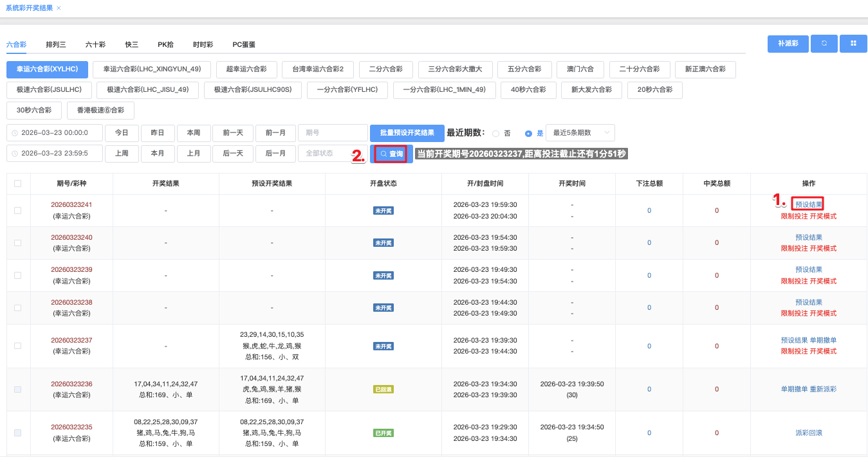The height and width of the screenshot is (457, 868).
Task: Click the refresh icon button
Action: coord(824,44)
